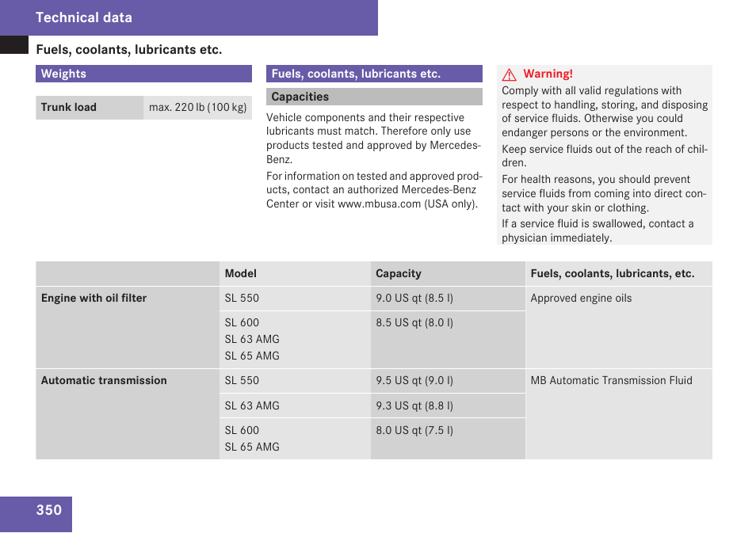Viewport: 756px width, 533px height.
Task: Select the 'Engine with oil filter' row label
Action: [94, 298]
